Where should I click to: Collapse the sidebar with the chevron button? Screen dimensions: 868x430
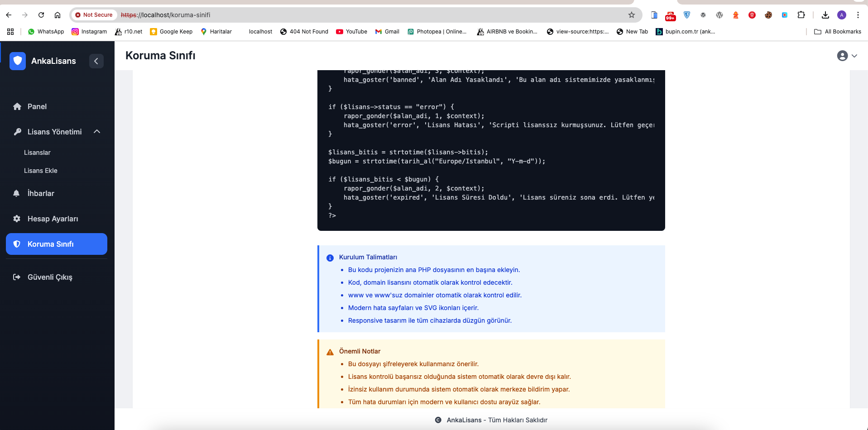point(96,61)
